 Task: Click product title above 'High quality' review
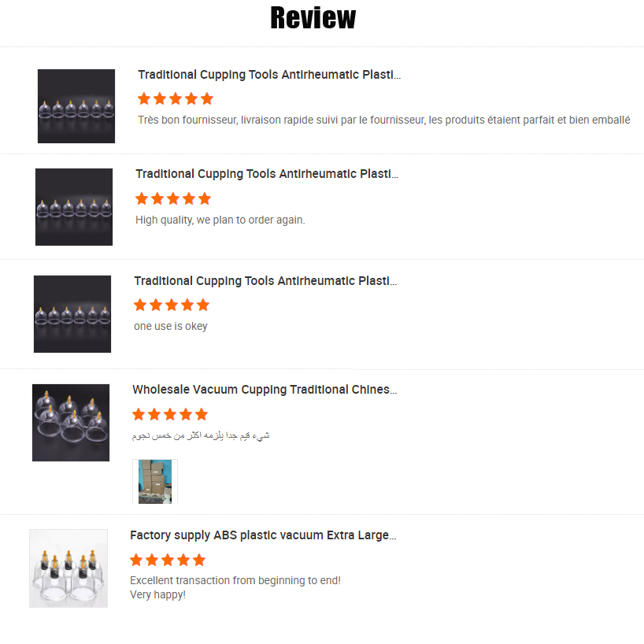tap(267, 174)
